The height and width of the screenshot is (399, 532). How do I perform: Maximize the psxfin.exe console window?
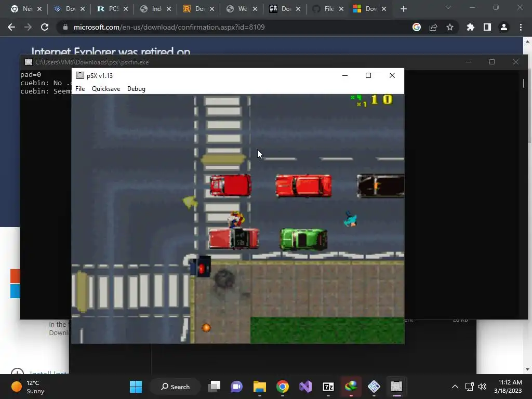492,62
